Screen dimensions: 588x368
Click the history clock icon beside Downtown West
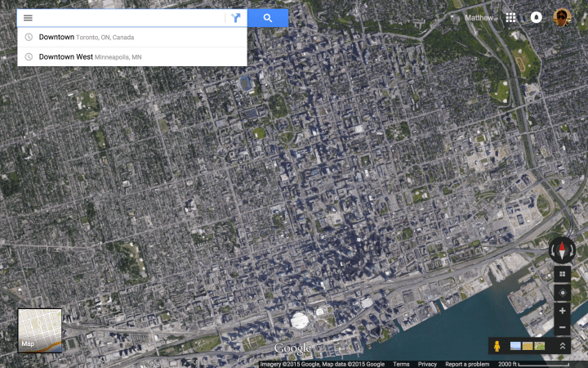point(29,56)
